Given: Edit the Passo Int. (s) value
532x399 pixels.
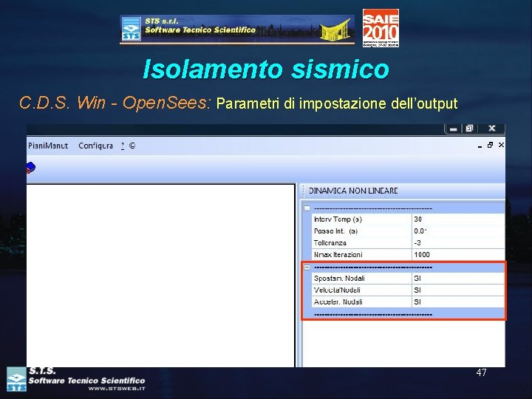Looking at the screenshot, I should pos(458,231).
